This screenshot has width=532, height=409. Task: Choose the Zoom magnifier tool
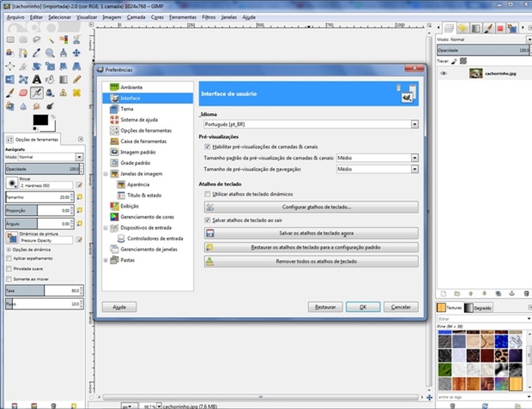tap(50, 53)
